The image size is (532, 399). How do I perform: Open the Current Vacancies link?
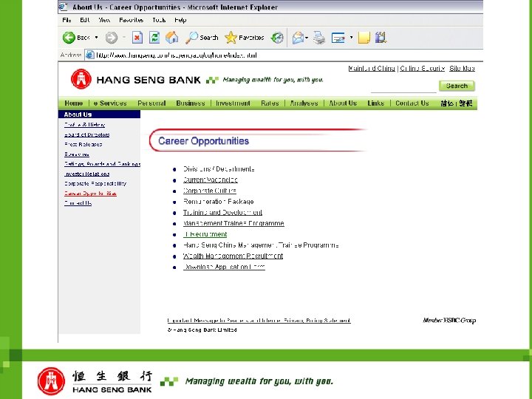(x=211, y=180)
